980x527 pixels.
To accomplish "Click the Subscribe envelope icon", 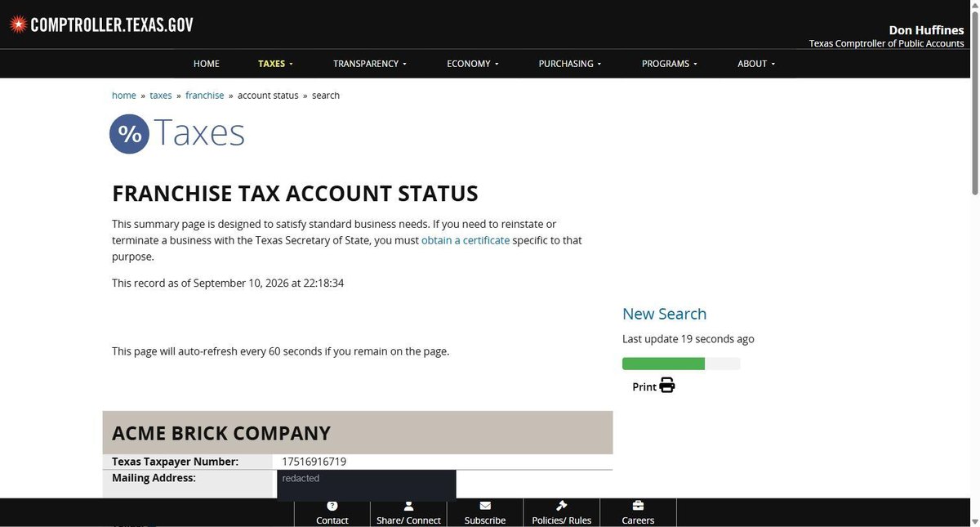I will click(x=485, y=506).
